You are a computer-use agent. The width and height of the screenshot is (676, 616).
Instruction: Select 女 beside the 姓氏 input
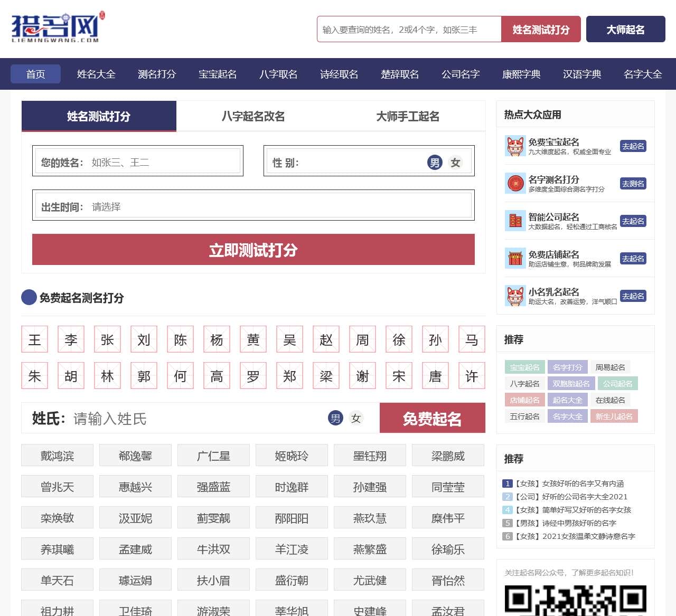click(x=356, y=418)
